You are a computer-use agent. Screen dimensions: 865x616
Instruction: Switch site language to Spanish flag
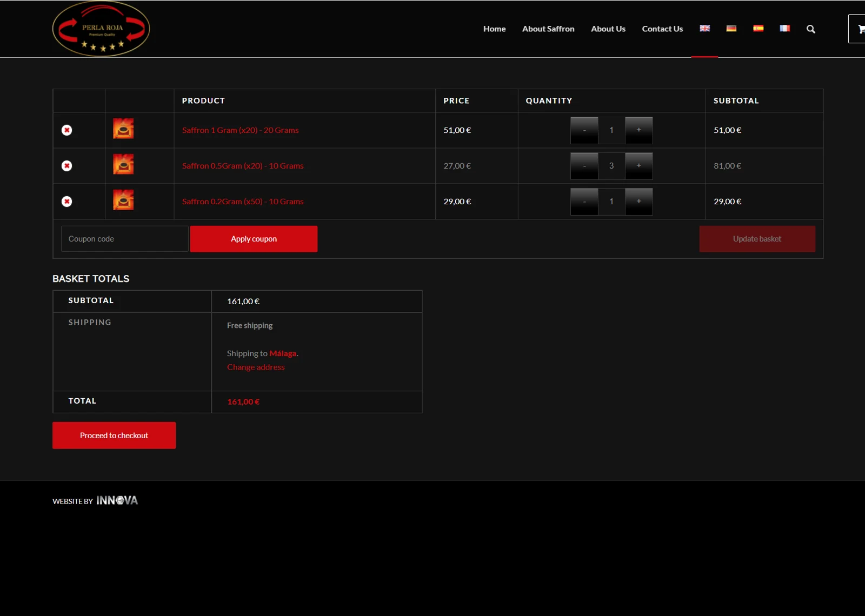coord(758,29)
